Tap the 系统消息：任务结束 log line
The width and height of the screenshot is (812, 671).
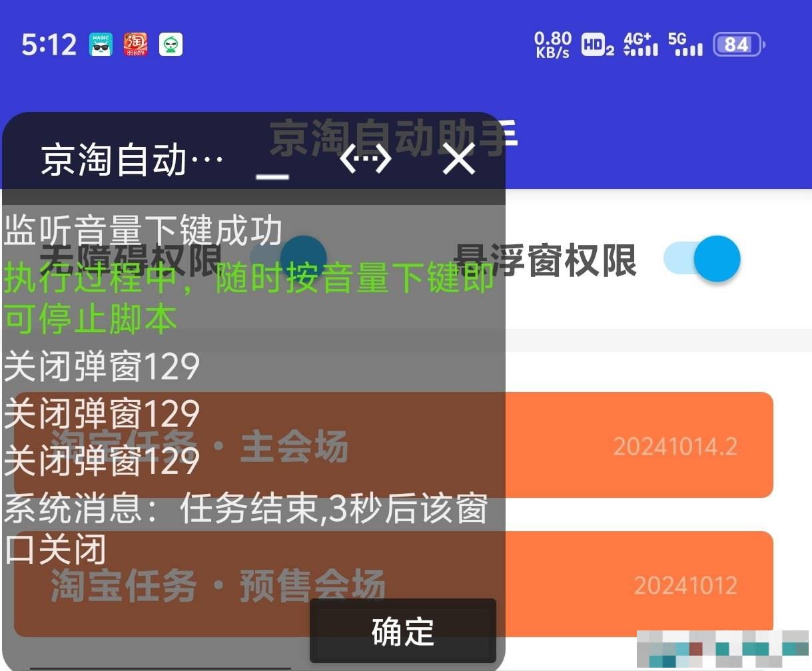point(246,529)
